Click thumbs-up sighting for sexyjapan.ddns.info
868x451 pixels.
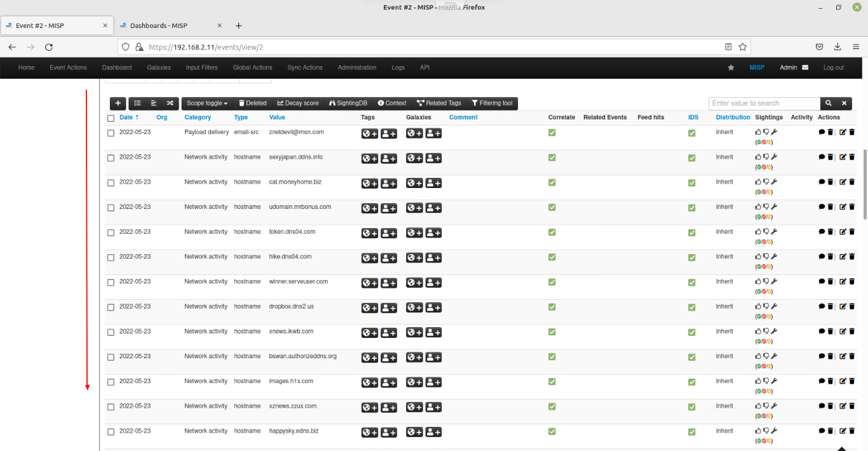(x=757, y=156)
